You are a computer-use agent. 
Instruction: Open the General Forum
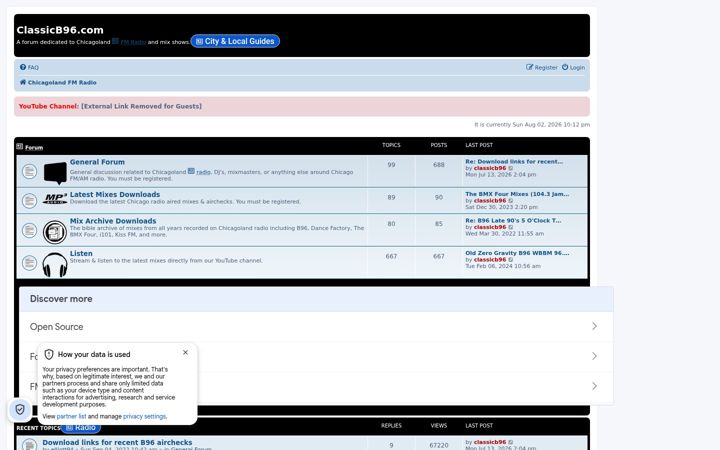click(97, 162)
